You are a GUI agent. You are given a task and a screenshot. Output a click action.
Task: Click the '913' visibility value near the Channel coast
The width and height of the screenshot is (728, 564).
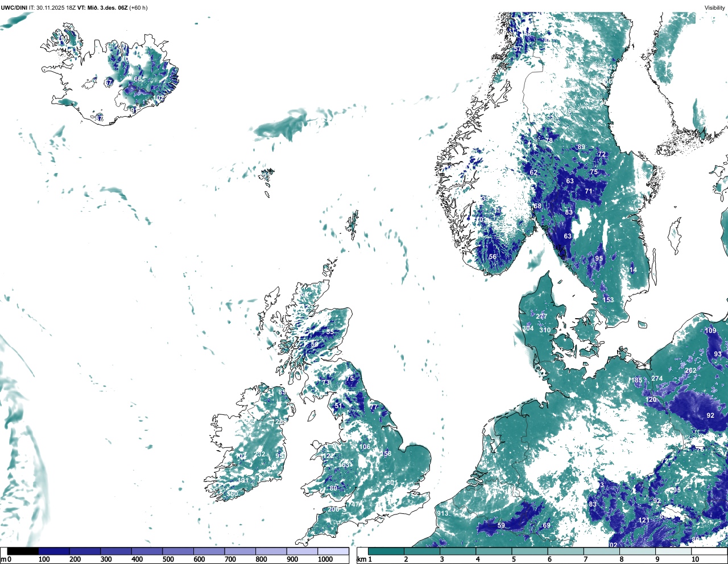(442, 513)
